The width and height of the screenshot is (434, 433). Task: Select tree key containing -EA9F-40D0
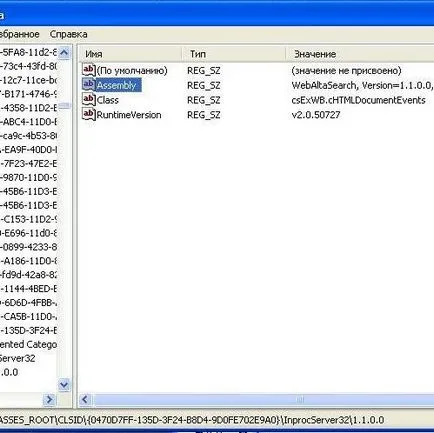28,150
